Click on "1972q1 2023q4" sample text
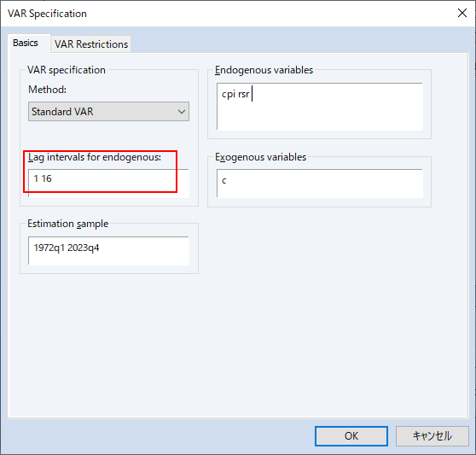476x455 pixels. click(x=67, y=248)
